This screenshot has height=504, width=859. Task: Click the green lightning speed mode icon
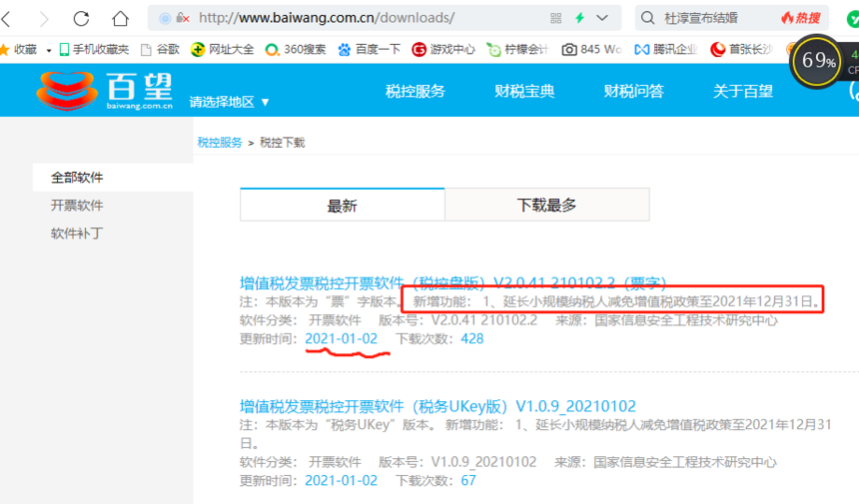pos(580,18)
